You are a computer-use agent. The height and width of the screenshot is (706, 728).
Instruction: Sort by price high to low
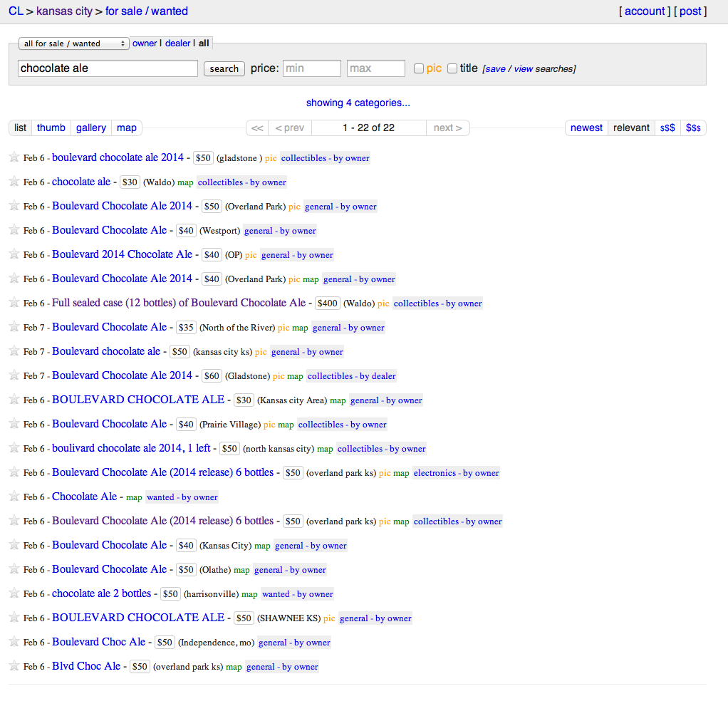tap(693, 128)
